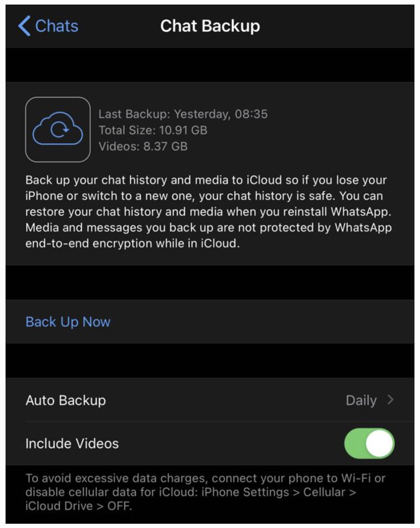Tap the Last Backup timestamp line
This screenshot has height=528, width=420.
coord(183,114)
